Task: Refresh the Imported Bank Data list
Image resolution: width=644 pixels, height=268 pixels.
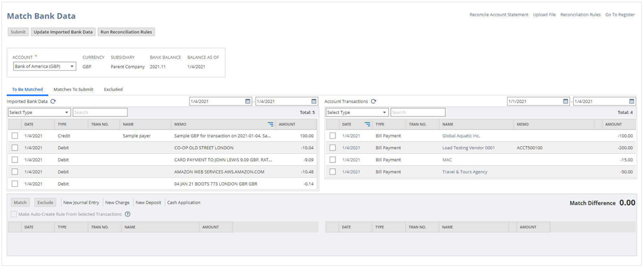Action: (53, 102)
